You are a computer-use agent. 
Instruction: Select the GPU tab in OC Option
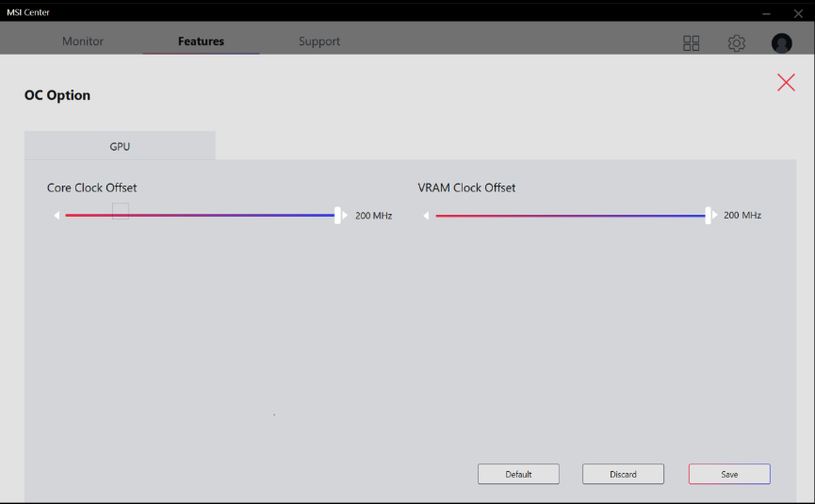click(x=120, y=146)
